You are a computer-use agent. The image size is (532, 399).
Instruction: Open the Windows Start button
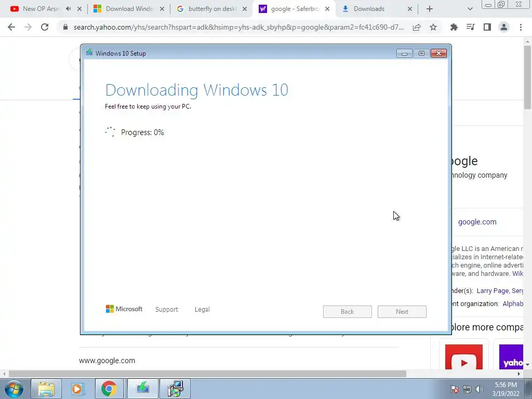click(14, 389)
